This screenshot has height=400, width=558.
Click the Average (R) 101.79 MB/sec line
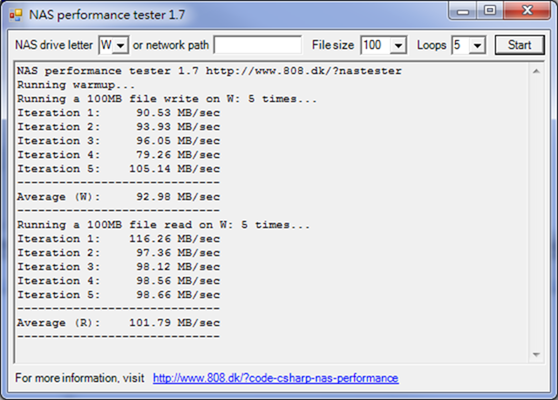[x=119, y=323]
